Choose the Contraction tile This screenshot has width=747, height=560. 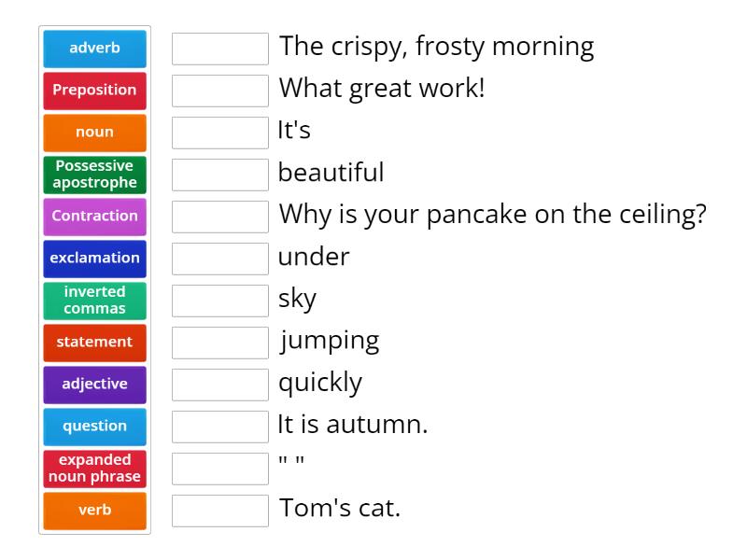click(x=94, y=217)
